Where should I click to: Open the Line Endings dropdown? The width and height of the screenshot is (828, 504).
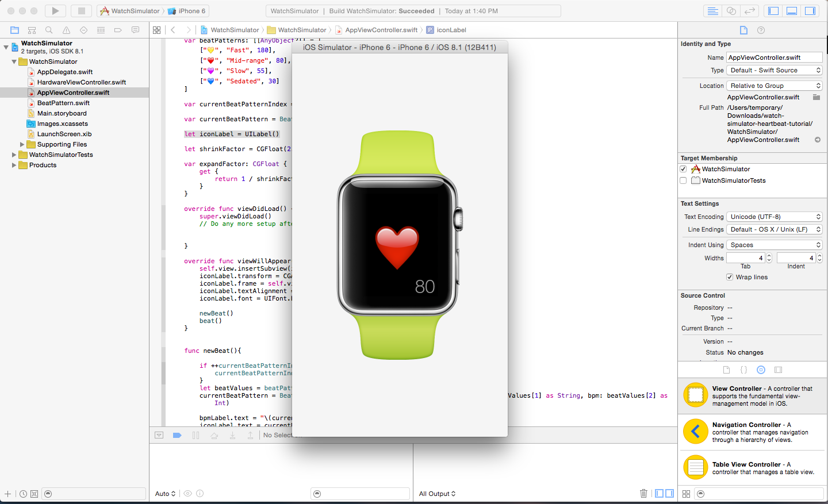[x=774, y=229]
